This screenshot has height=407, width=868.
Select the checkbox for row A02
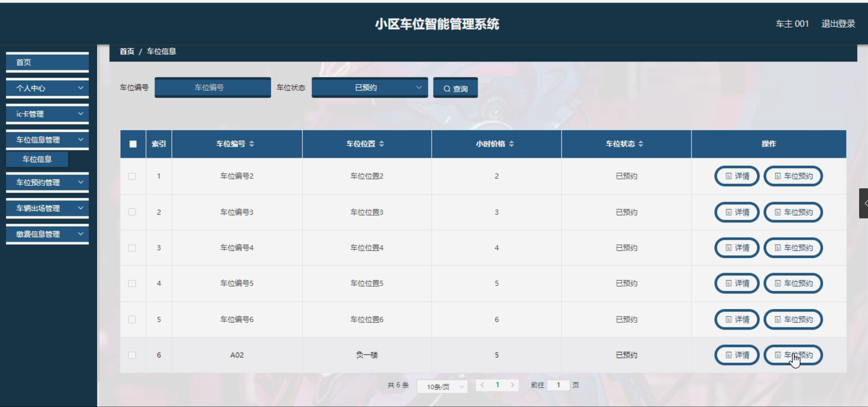coord(132,355)
